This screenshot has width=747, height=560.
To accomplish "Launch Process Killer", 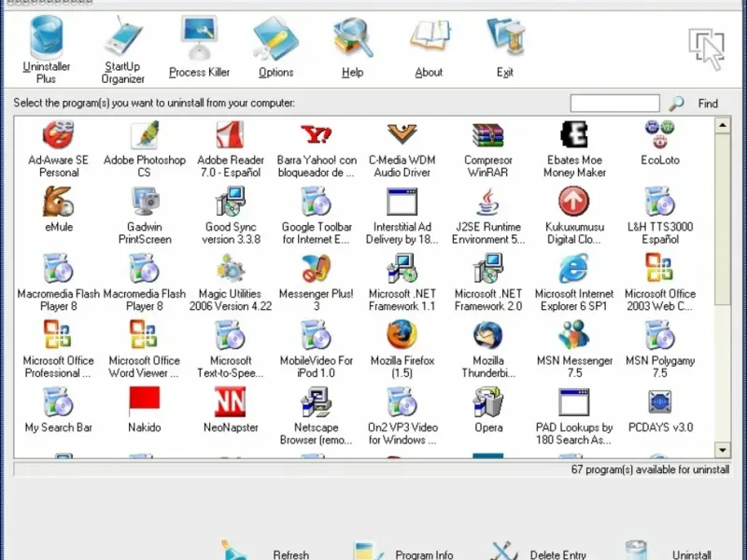I will click(199, 47).
